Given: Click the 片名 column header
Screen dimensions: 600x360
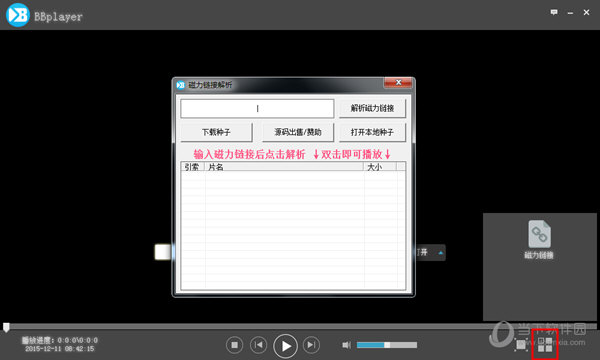Looking at the screenshot, I should click(284, 167).
